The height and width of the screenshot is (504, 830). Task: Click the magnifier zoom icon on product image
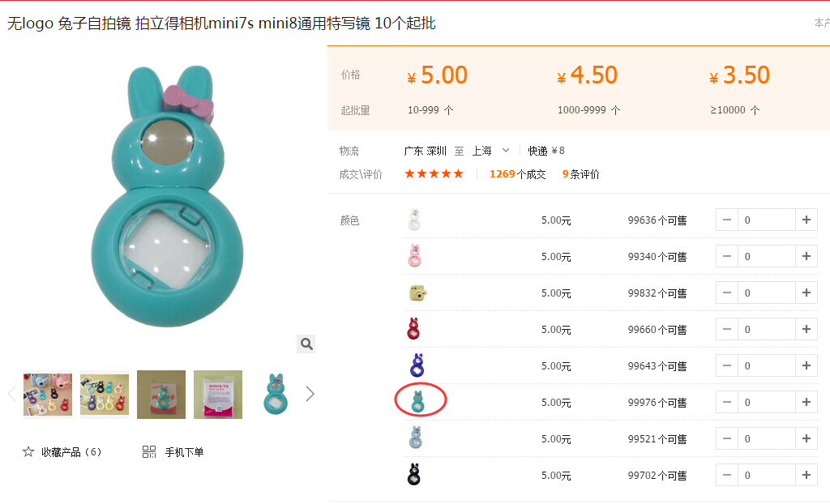tap(306, 344)
